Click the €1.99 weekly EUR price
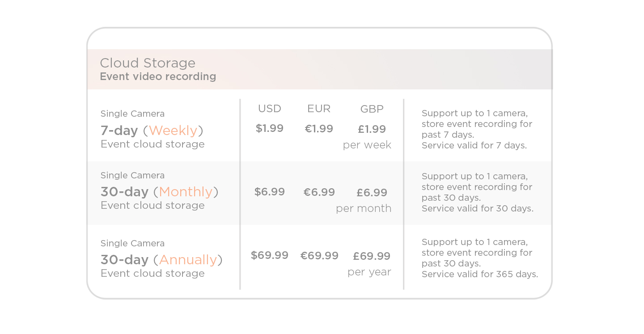This screenshot has width=644, height=334. [x=319, y=129]
